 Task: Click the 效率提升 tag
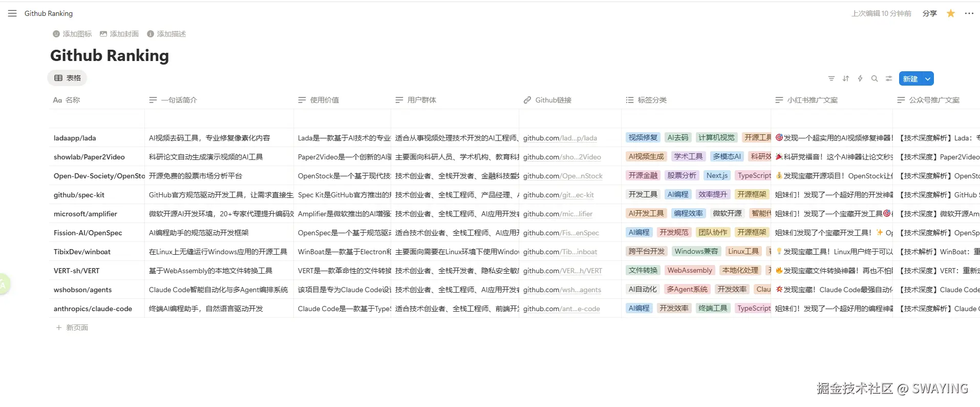coord(713,194)
